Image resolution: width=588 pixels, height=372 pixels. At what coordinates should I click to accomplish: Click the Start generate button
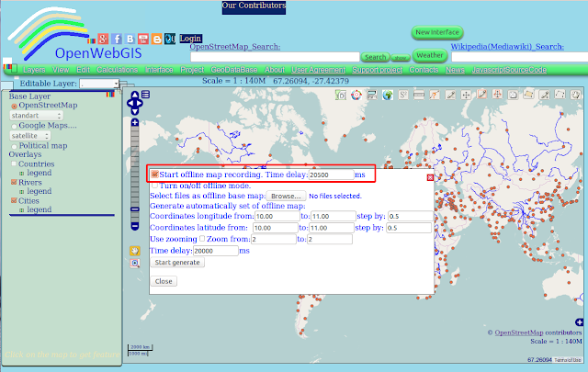pyautogui.click(x=177, y=262)
